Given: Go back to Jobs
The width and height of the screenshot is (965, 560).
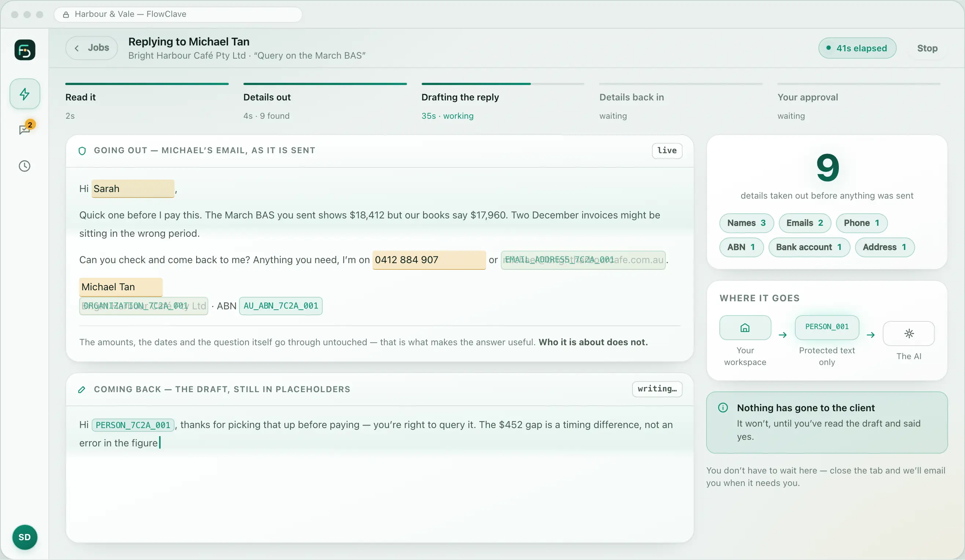Looking at the screenshot, I should pos(92,48).
